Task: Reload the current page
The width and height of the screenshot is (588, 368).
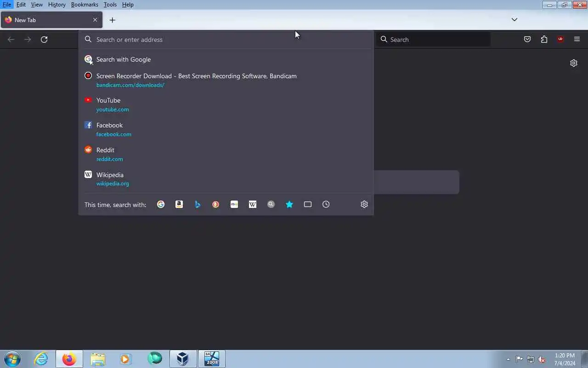Action: (44, 40)
